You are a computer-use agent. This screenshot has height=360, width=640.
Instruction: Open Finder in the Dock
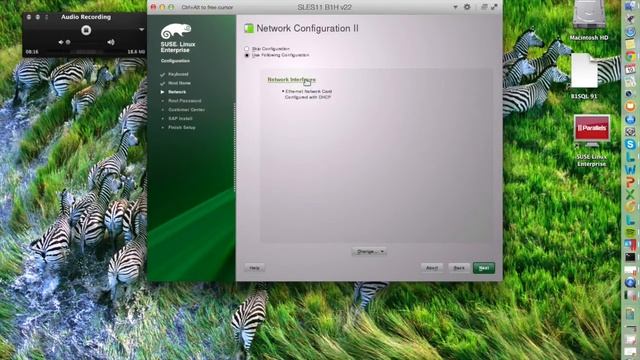tap(630, 5)
